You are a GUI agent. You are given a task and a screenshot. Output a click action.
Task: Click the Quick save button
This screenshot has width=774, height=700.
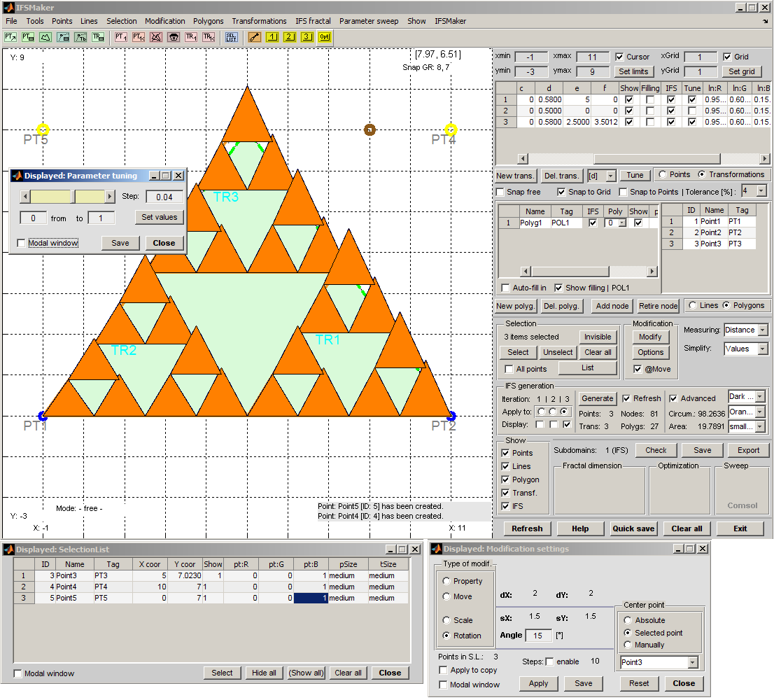coord(633,528)
